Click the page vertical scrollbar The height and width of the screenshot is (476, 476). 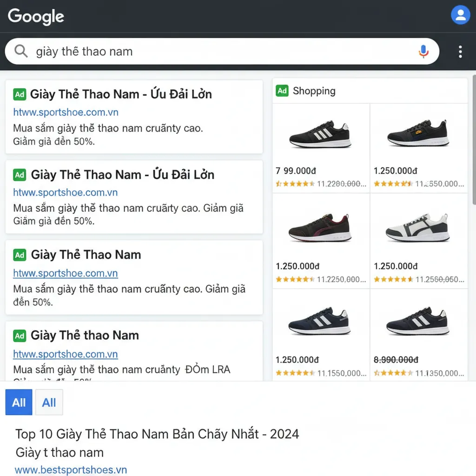tap(474, 139)
